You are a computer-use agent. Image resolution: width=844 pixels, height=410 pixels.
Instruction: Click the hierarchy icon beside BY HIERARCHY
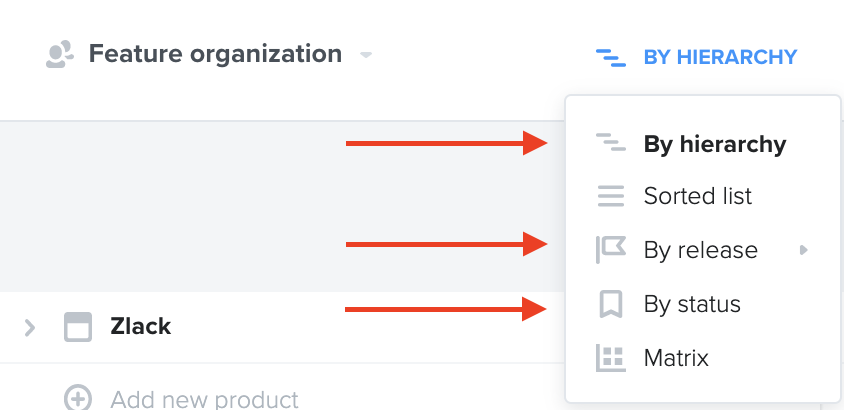click(x=610, y=58)
